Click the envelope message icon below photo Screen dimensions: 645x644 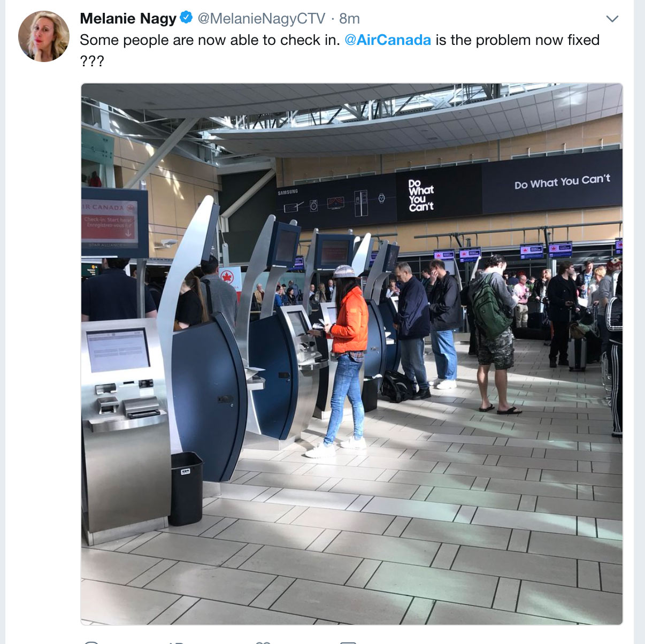(348, 642)
